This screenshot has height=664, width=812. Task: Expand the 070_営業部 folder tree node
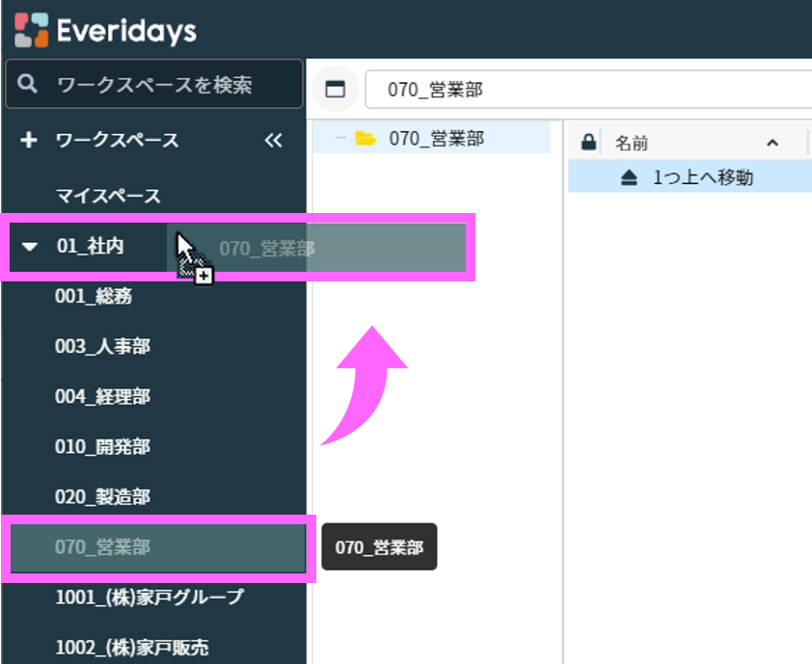(x=339, y=139)
